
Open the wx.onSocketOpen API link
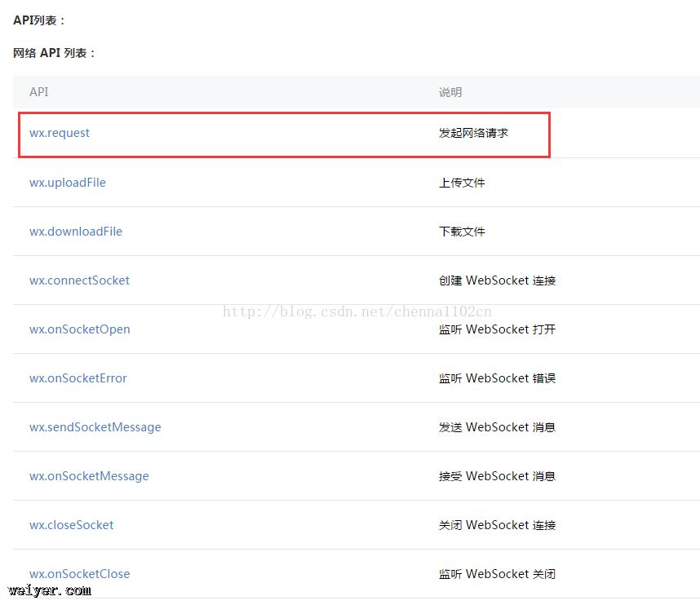click(x=80, y=329)
